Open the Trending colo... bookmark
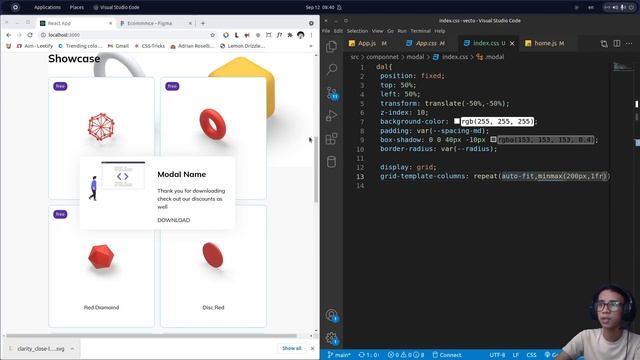The width and height of the screenshot is (640, 360). (80, 46)
